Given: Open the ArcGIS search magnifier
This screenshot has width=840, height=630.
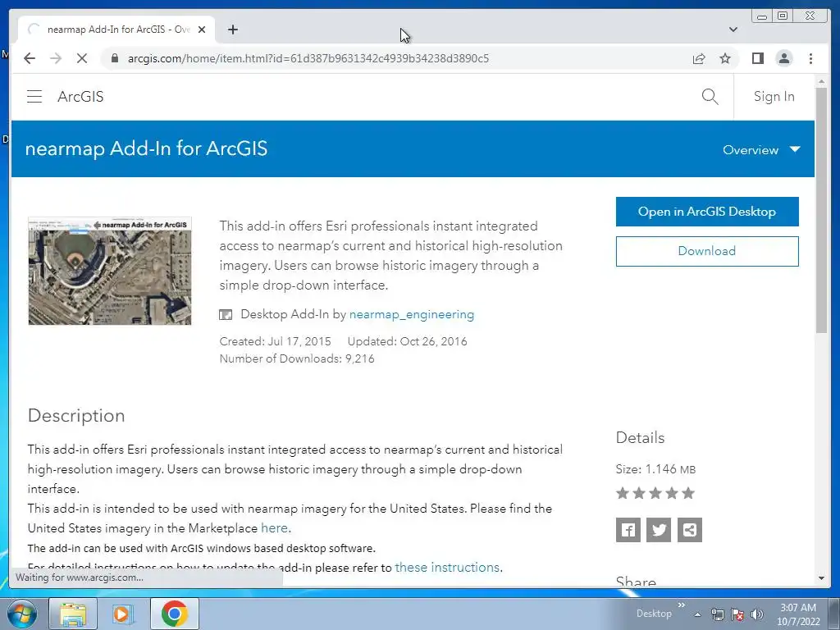Looking at the screenshot, I should click(x=710, y=97).
